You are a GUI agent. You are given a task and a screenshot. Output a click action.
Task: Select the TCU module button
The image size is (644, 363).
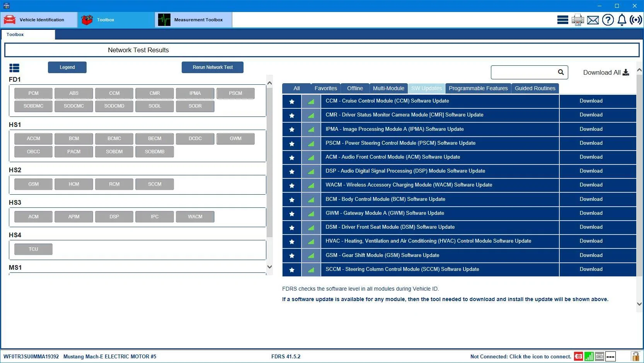click(33, 249)
